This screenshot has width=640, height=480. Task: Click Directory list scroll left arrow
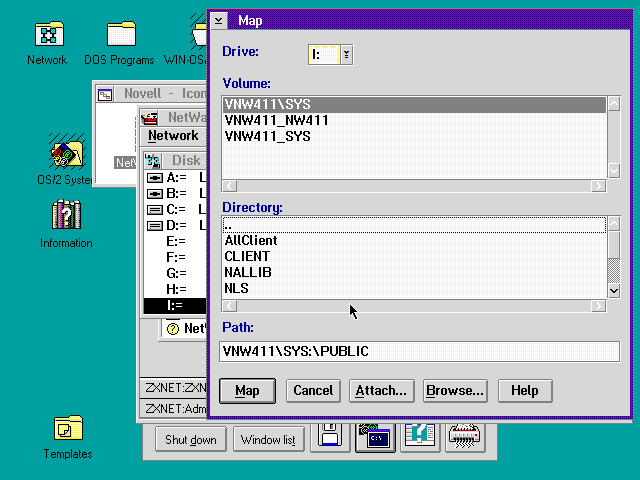pos(229,306)
